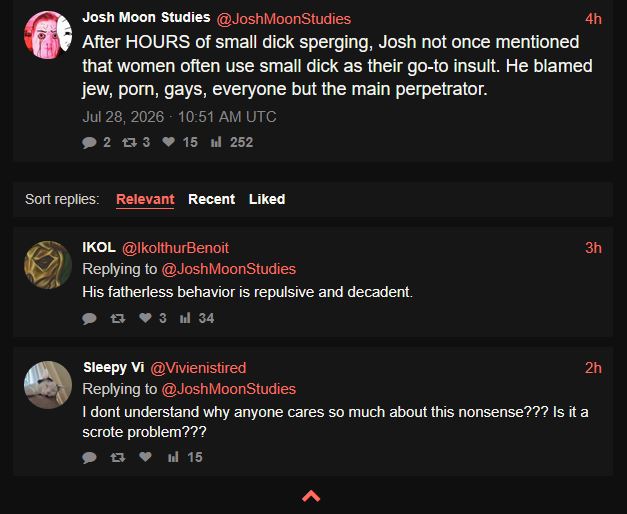Open @IkolthurBenoit profile link
627x514 pixels.
pos(175,248)
